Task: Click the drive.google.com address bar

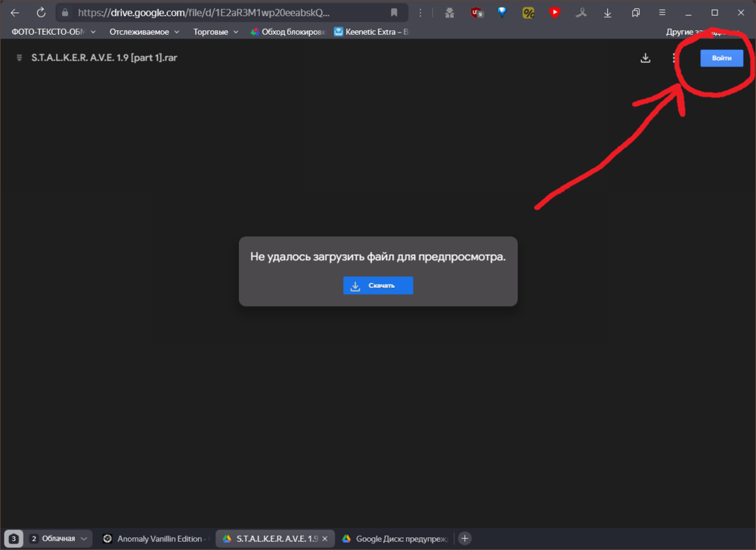Action: point(227,13)
